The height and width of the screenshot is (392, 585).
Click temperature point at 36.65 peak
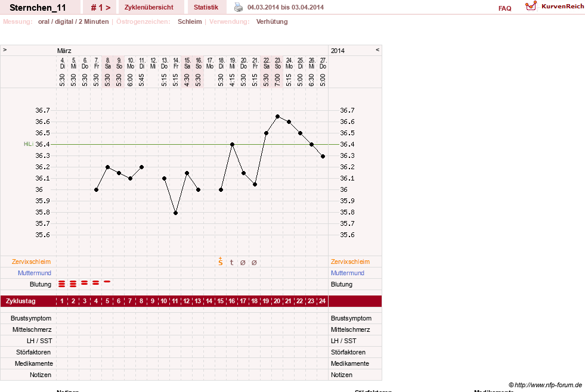click(277, 117)
